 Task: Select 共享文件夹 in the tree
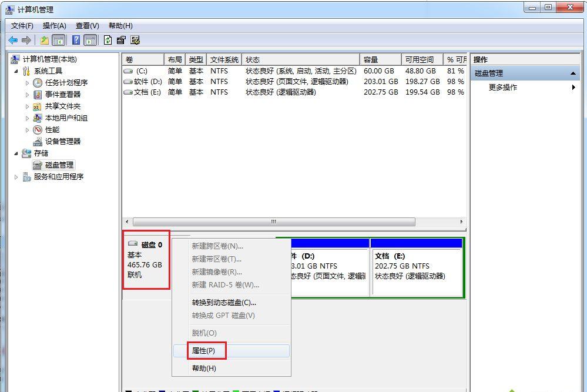pyautogui.click(x=63, y=106)
